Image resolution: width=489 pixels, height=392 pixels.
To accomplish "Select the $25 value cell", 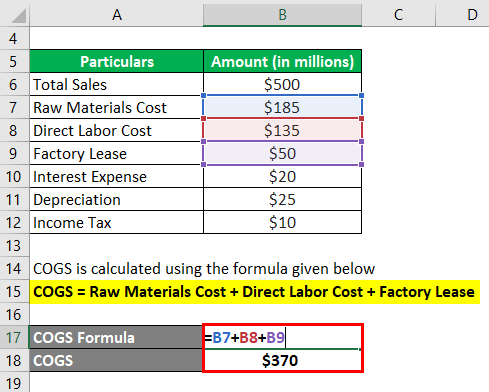I will (282, 199).
